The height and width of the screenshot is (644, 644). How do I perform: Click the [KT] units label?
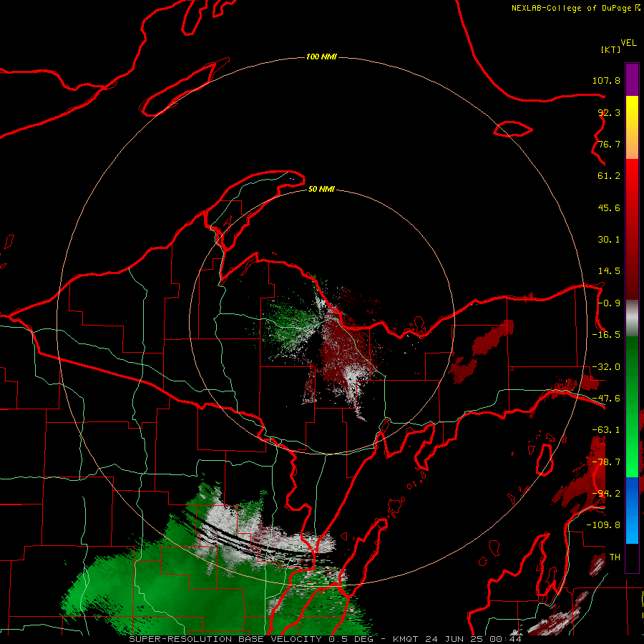pyautogui.click(x=610, y=49)
